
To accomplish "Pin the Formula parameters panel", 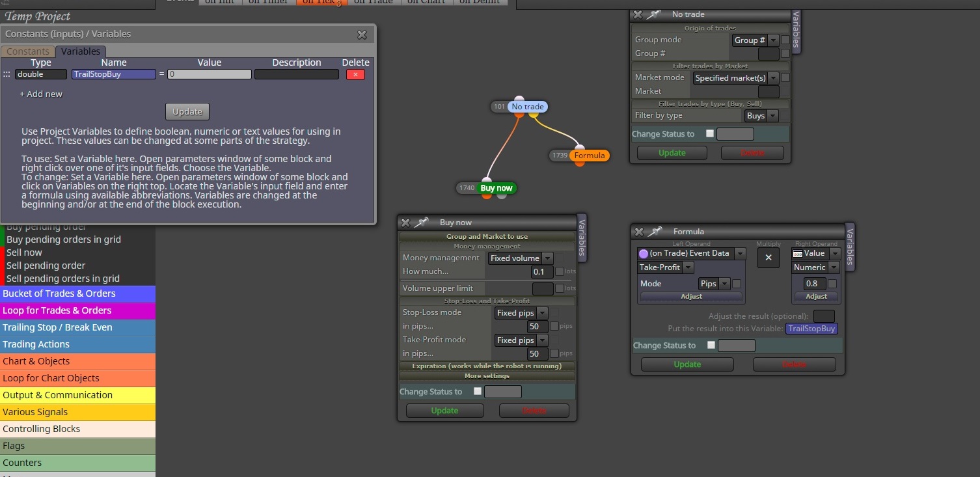I will coord(655,232).
